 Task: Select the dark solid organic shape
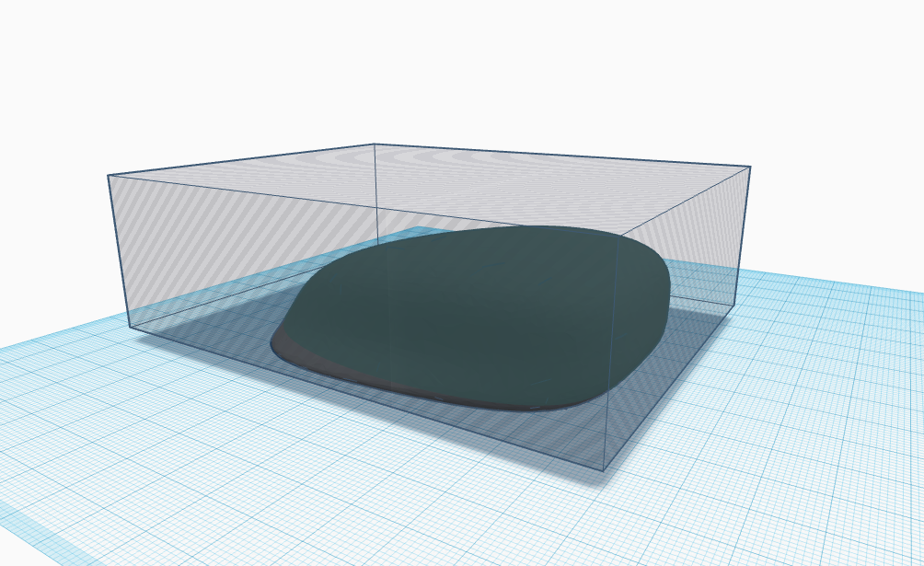click(479, 313)
